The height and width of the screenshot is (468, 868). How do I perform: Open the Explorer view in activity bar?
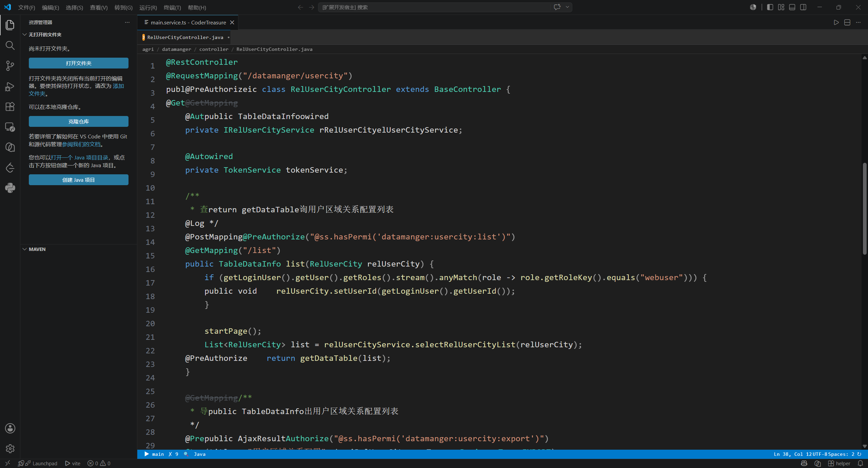10,25
